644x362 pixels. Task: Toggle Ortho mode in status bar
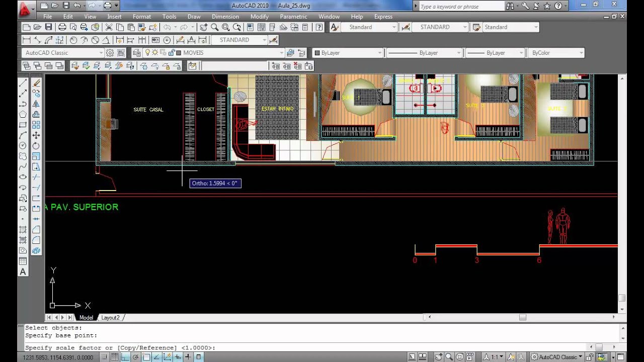coord(125,357)
